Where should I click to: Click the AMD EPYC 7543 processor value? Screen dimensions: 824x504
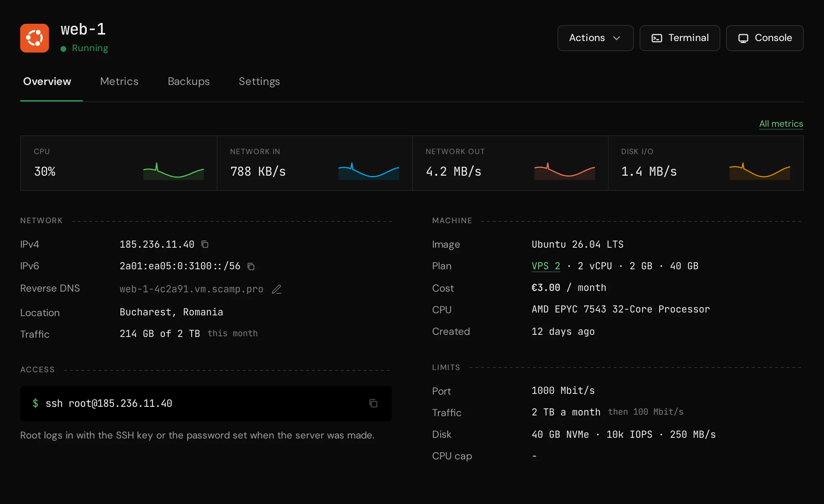[621, 309]
